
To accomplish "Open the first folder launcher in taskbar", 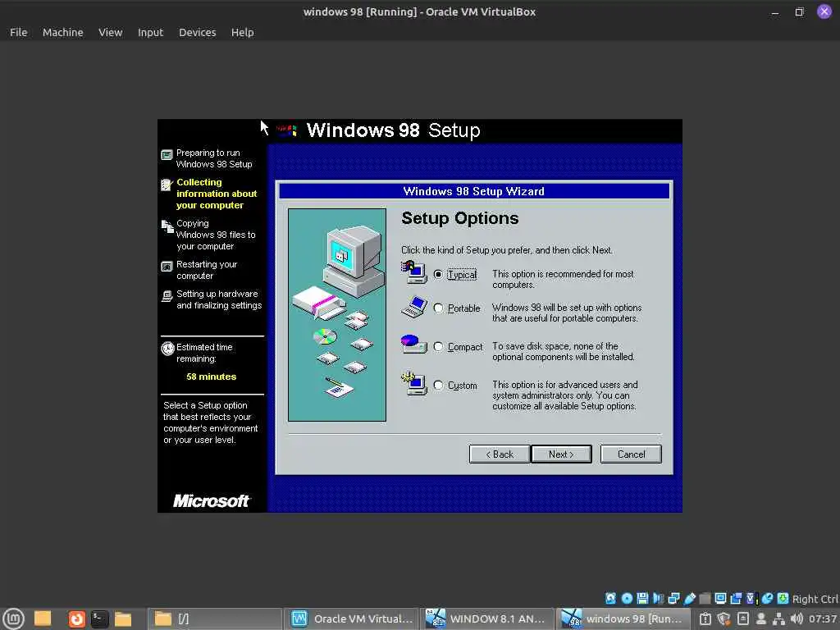I will pyautogui.click(x=43, y=619).
